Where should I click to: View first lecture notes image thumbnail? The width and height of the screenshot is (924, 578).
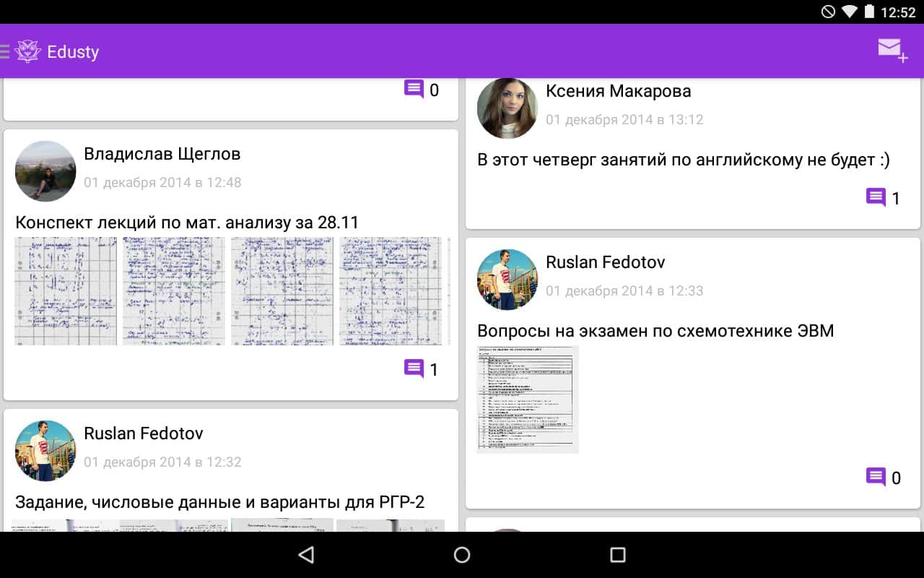tap(66, 291)
